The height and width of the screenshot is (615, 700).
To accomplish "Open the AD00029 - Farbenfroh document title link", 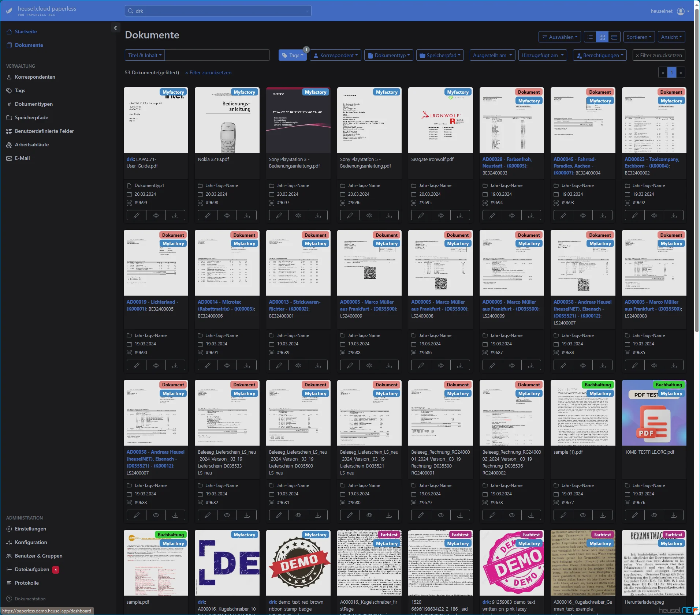I will 507,162.
